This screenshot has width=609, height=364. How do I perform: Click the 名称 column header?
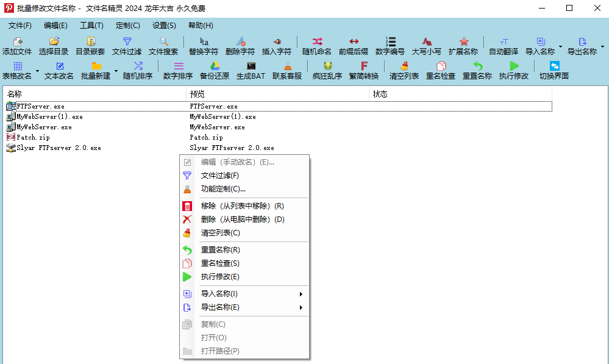click(94, 94)
